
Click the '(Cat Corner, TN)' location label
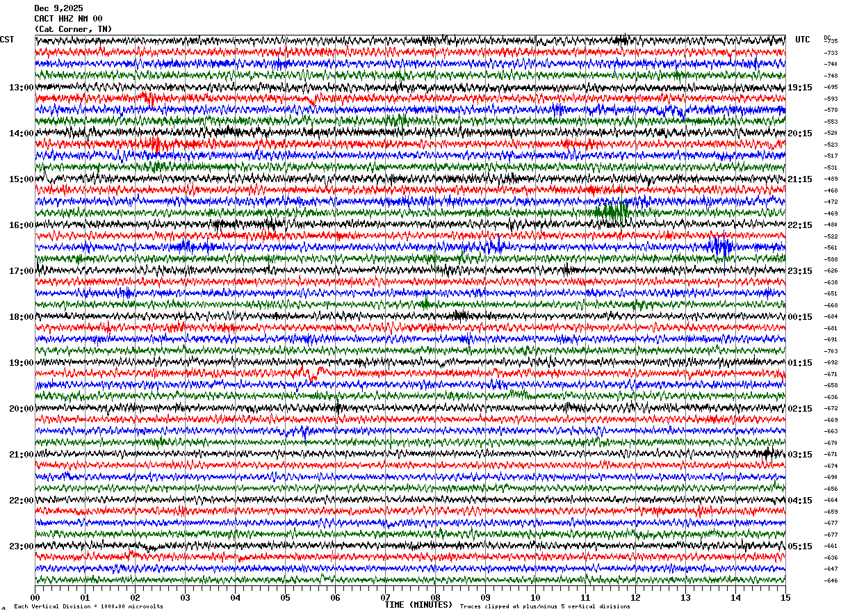(73, 29)
